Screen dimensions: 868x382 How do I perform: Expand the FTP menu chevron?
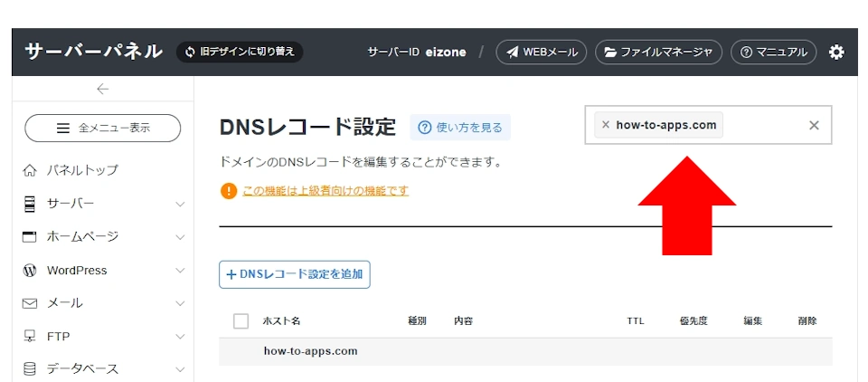click(180, 337)
